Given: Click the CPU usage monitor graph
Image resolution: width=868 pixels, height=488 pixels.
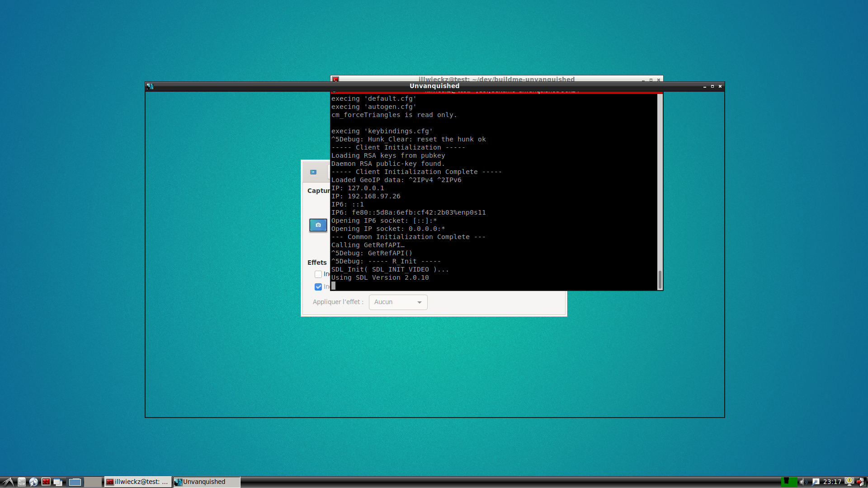Looking at the screenshot, I should point(789,482).
